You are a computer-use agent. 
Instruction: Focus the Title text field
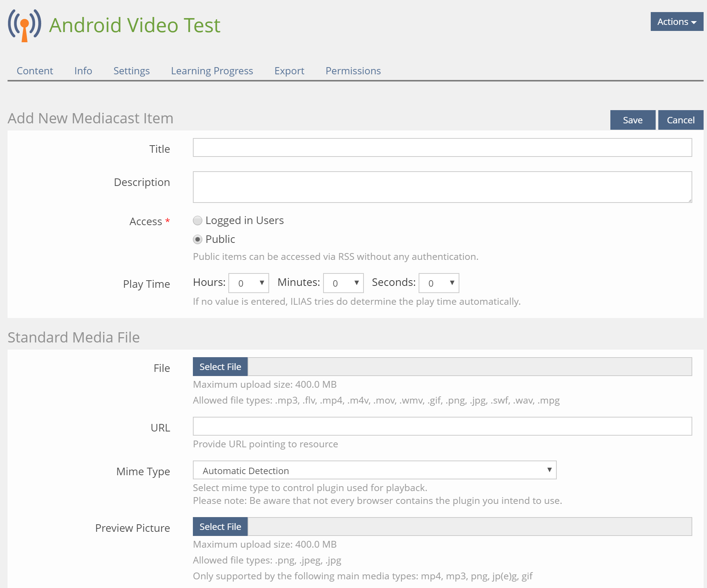tap(442, 148)
